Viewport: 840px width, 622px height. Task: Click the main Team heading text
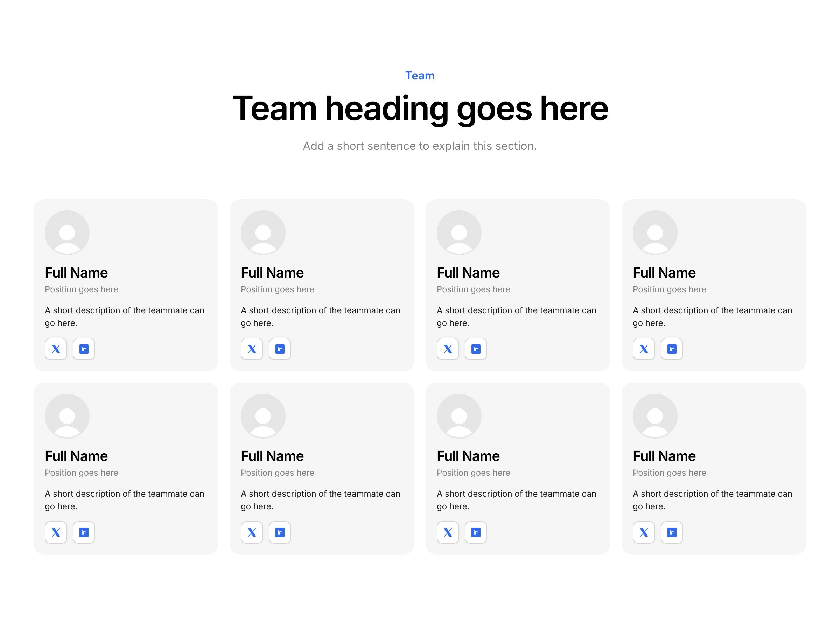tap(420, 109)
